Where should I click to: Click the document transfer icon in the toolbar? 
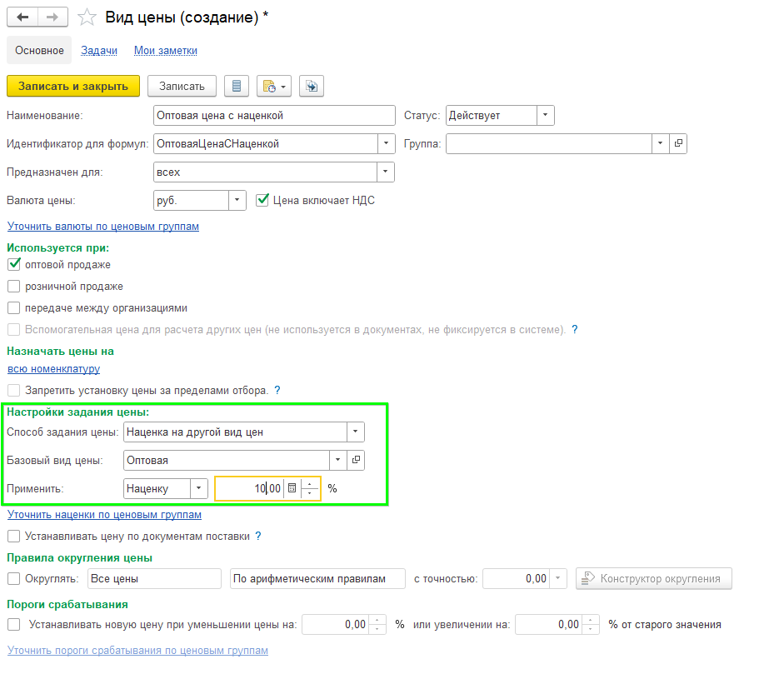pos(311,86)
